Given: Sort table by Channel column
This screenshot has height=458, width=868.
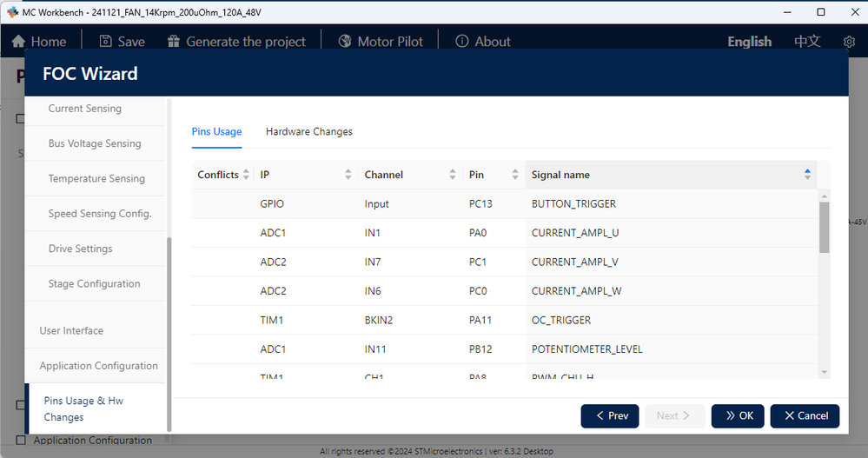Looking at the screenshot, I should coord(453,175).
